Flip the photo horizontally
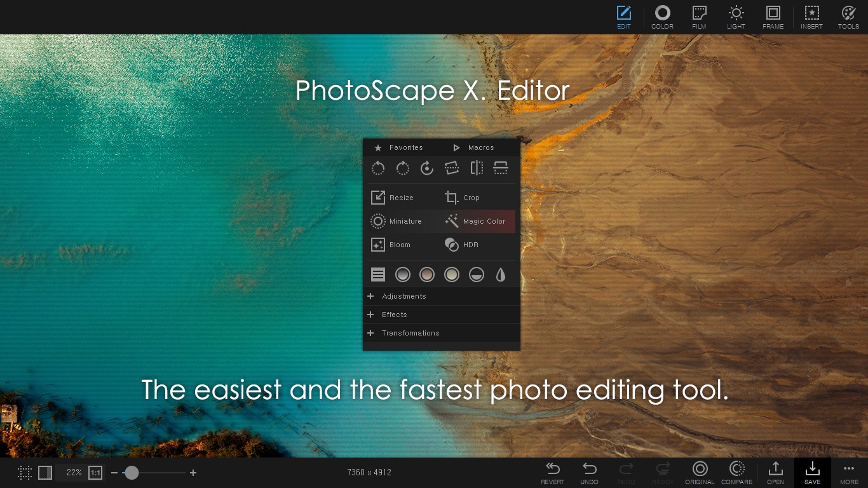The width and height of the screenshot is (868, 488). pyautogui.click(x=477, y=168)
